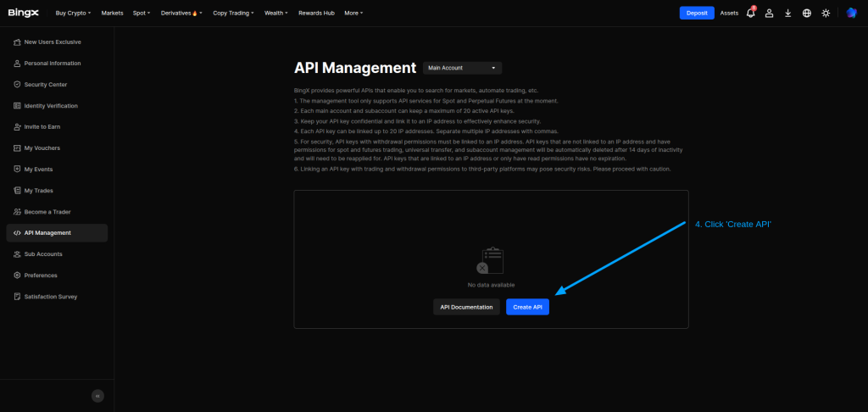
Task: Click the Create API button
Action: pyautogui.click(x=527, y=307)
